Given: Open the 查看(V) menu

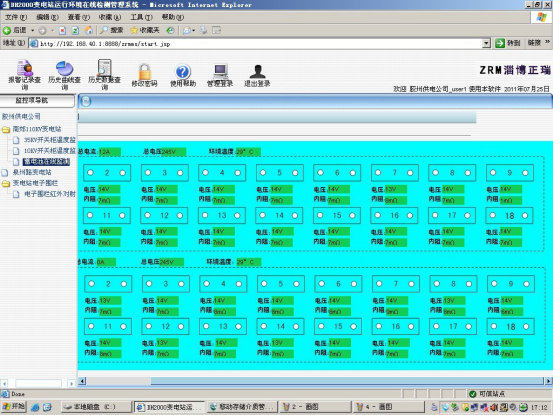Looking at the screenshot, I should (x=78, y=17).
